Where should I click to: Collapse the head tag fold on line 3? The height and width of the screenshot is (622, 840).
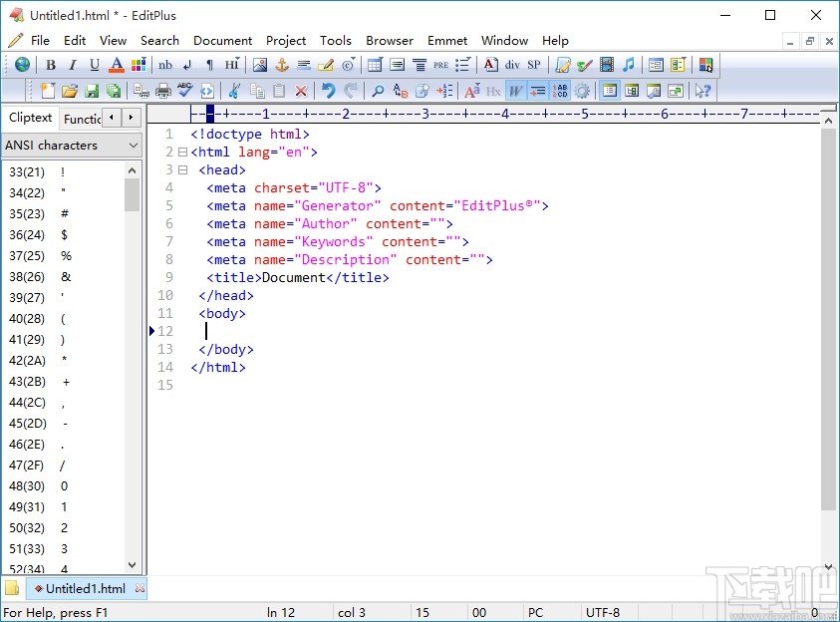[x=182, y=169]
